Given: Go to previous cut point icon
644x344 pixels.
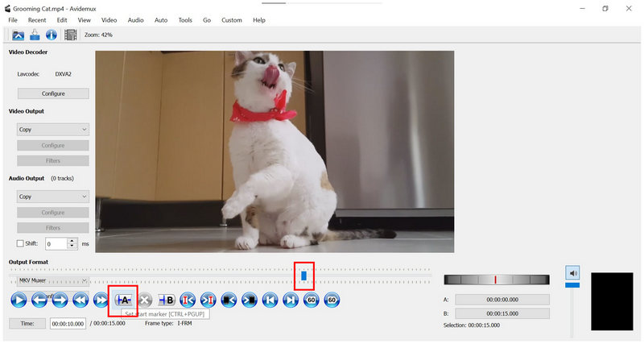Looking at the screenshot, I should 188,300.
